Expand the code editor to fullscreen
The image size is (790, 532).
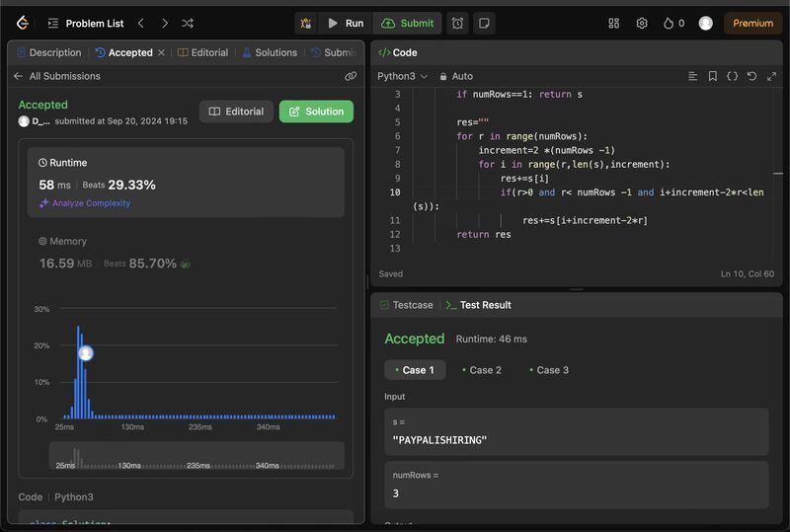click(770, 76)
